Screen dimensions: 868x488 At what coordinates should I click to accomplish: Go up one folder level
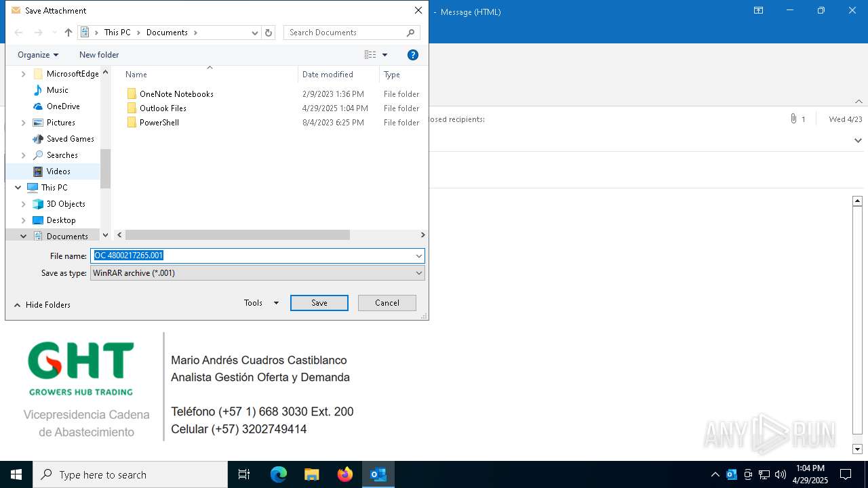click(x=68, y=33)
